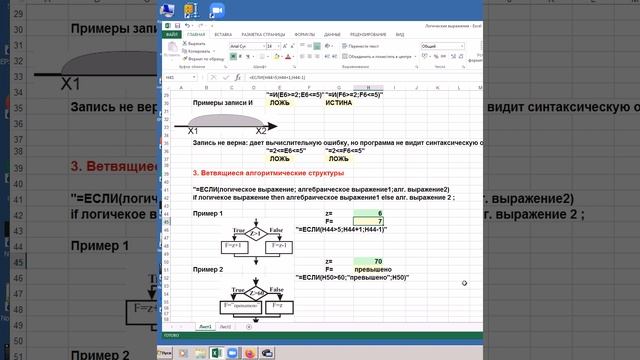Switch to Лист2 sheet tab
This screenshot has width=640, height=360.
point(225,327)
